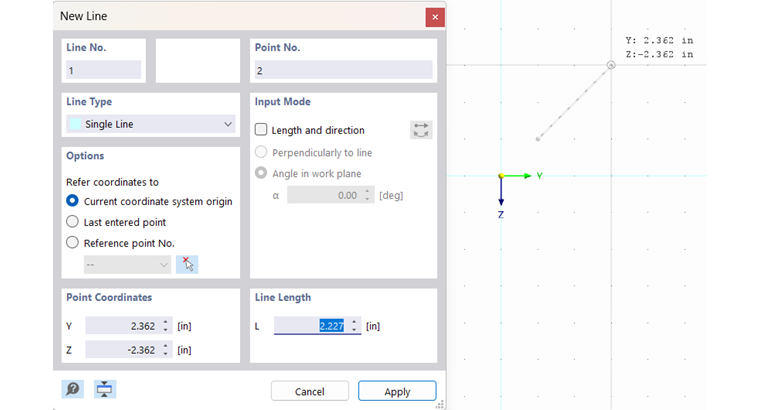Open the Reference point number dropdown
The height and width of the screenshot is (410, 760).
pyautogui.click(x=127, y=265)
